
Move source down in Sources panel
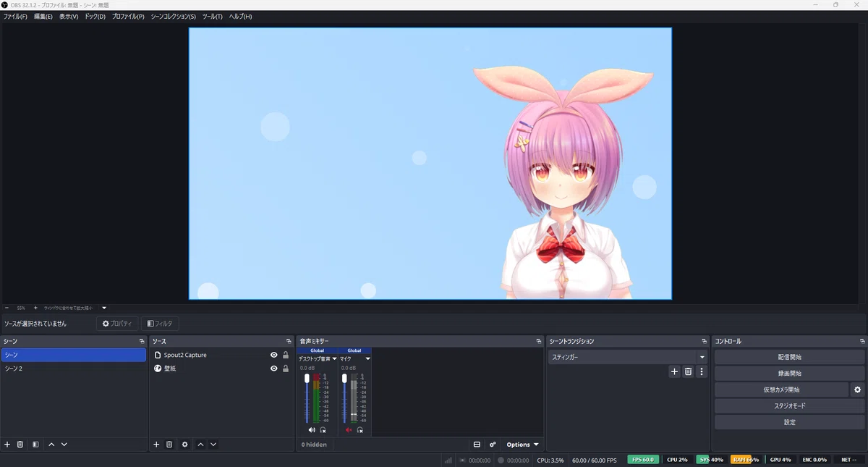pos(213,445)
